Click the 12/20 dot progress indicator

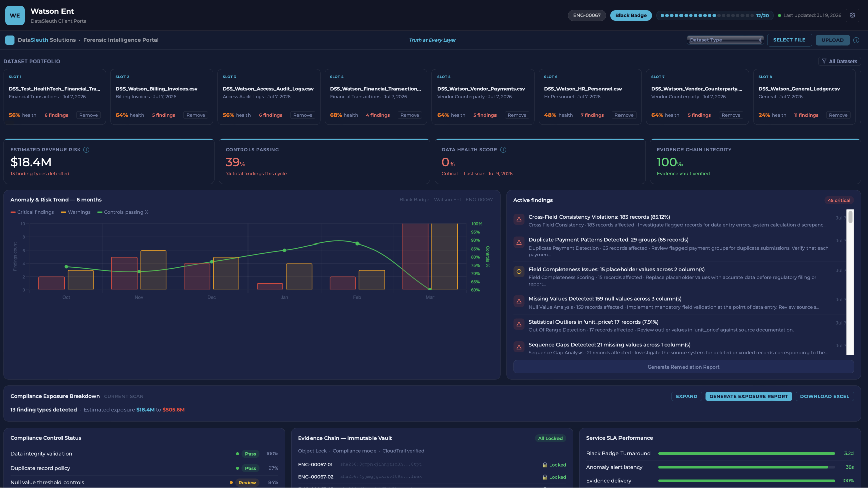(x=715, y=16)
